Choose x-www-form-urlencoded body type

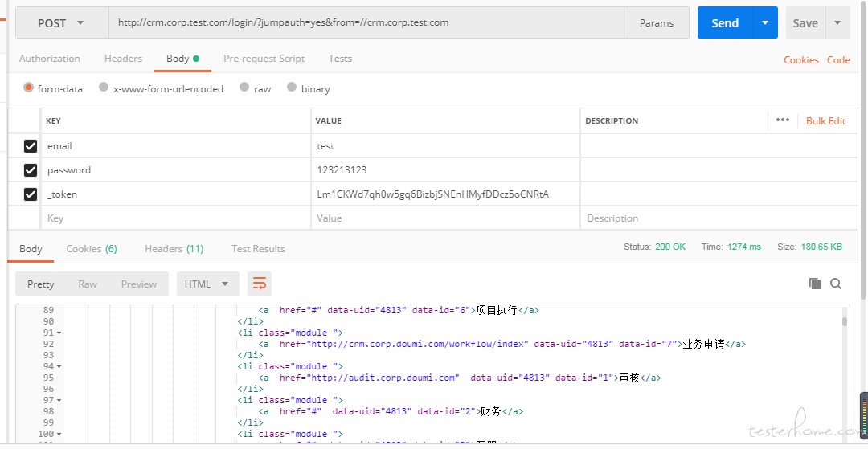pos(104,88)
